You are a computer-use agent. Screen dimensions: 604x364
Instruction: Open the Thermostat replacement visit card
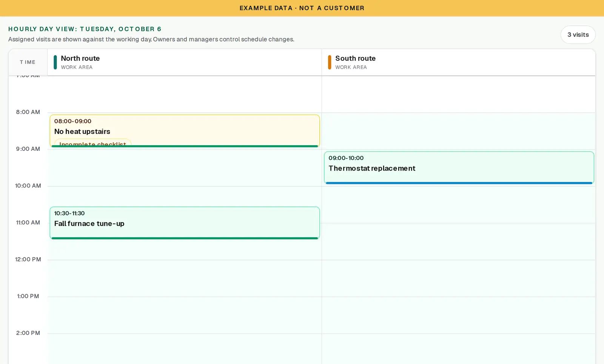click(x=459, y=168)
